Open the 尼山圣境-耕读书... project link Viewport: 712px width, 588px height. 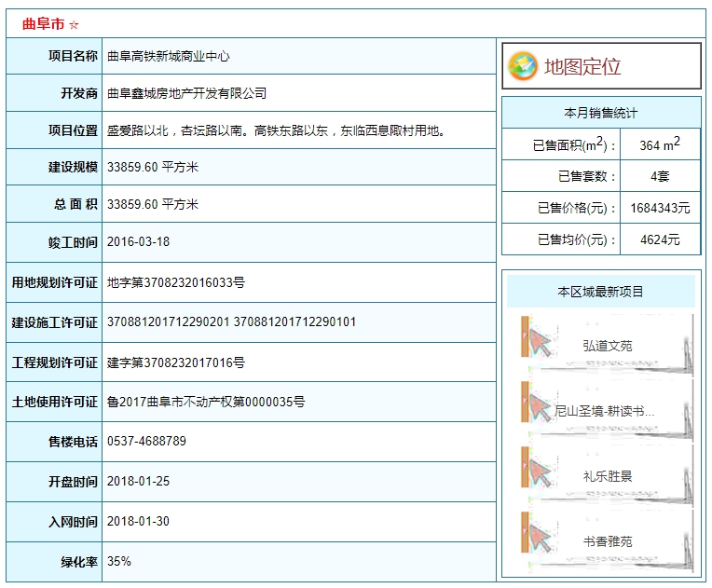click(604, 411)
